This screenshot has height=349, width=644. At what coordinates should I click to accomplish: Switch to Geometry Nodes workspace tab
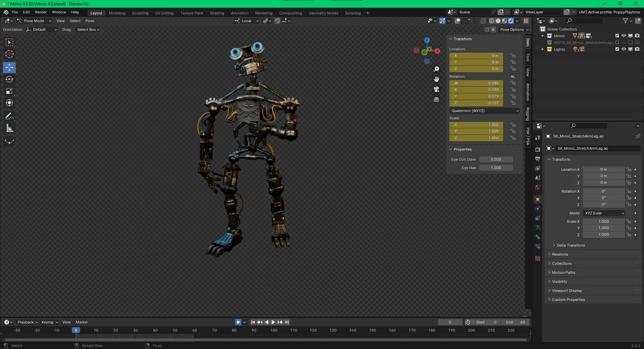tap(323, 13)
